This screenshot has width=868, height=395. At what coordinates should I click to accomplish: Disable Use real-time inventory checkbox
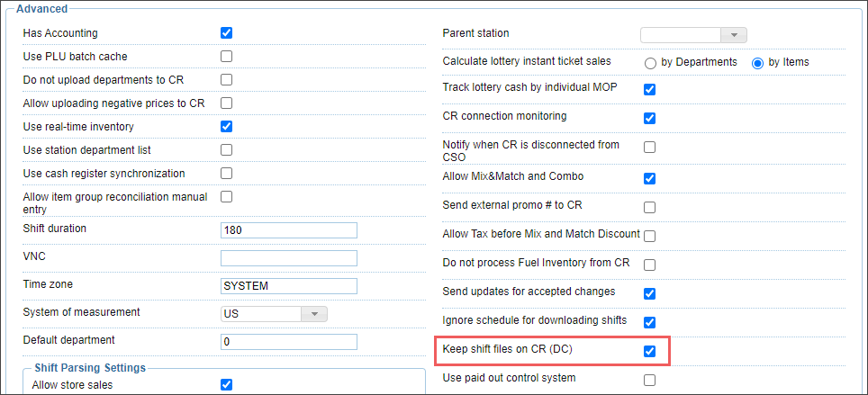coord(226,127)
